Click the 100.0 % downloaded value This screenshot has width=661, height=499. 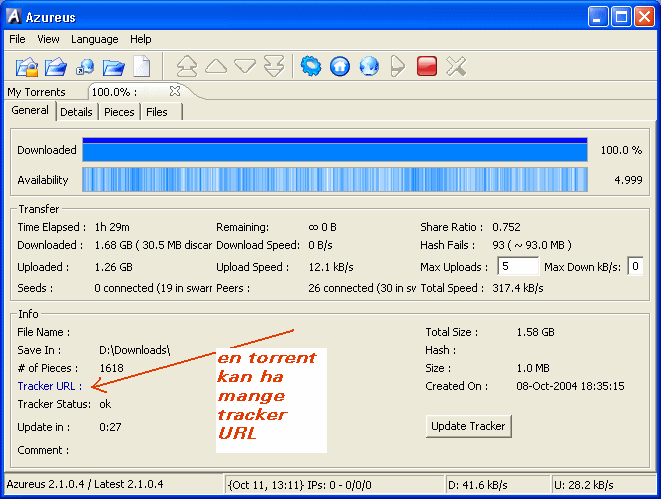tap(621, 150)
